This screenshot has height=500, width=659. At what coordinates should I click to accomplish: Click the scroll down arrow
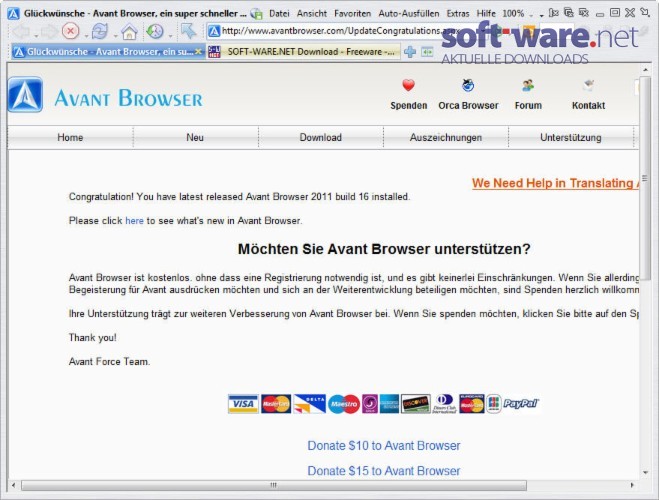point(645,473)
